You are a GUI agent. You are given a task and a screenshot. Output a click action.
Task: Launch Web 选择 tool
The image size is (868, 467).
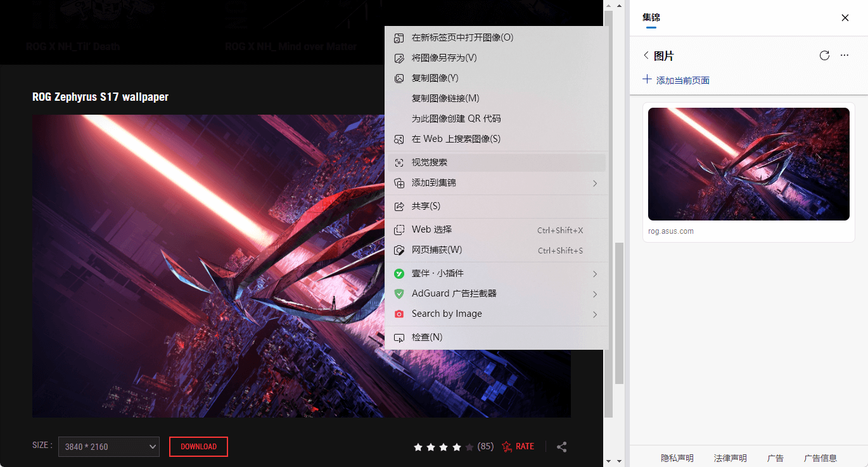tap(431, 229)
